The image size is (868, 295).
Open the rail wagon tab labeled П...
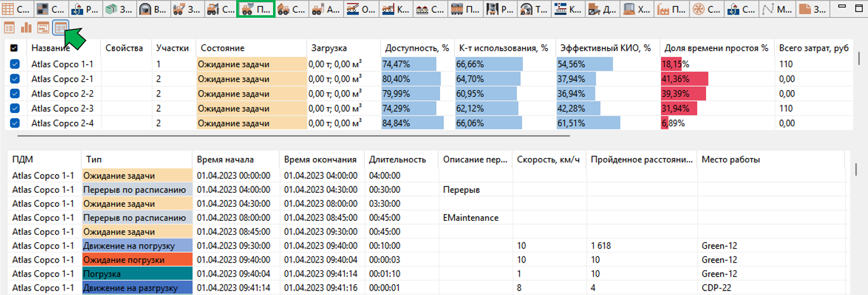tap(464, 10)
